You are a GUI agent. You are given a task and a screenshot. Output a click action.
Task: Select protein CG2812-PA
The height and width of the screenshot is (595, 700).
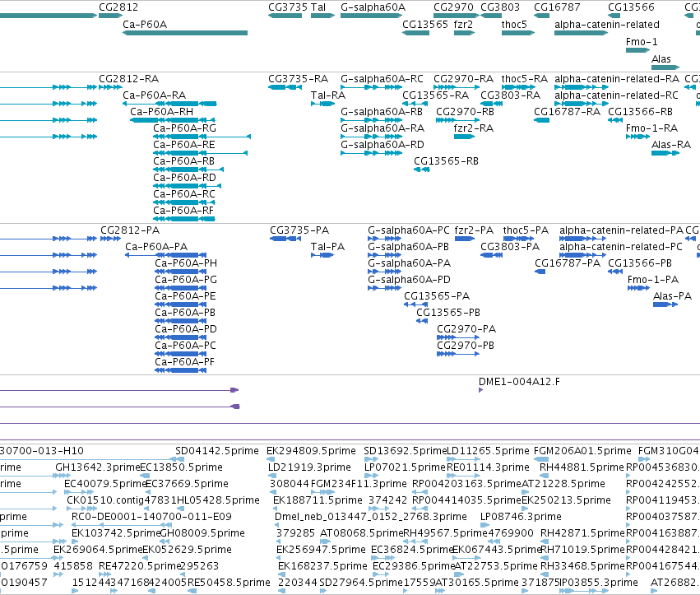click(130, 230)
